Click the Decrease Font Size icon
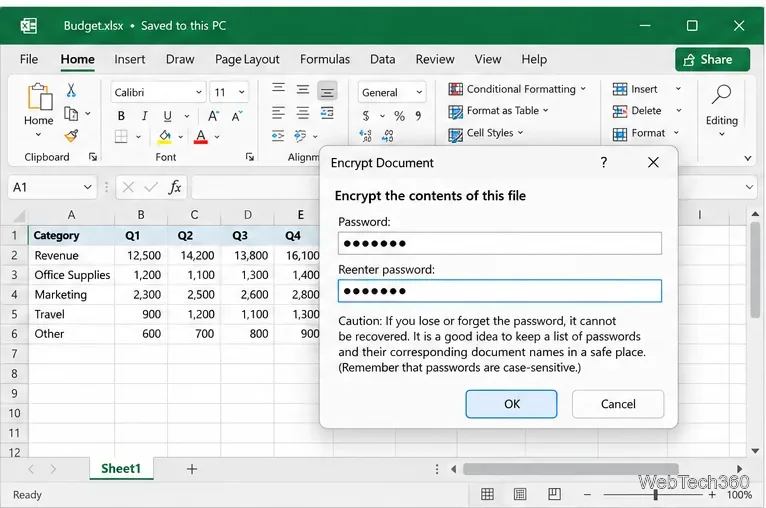This screenshot has width=766, height=508. (236, 116)
